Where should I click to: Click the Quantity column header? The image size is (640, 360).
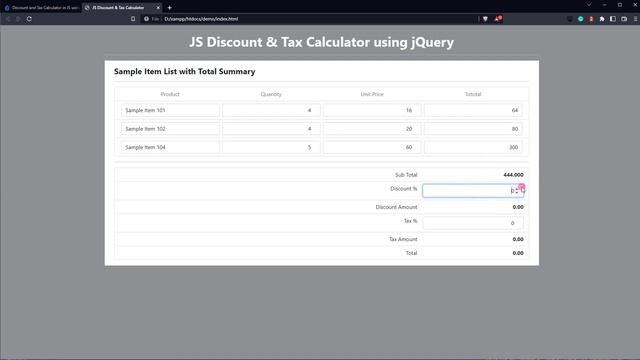271,94
